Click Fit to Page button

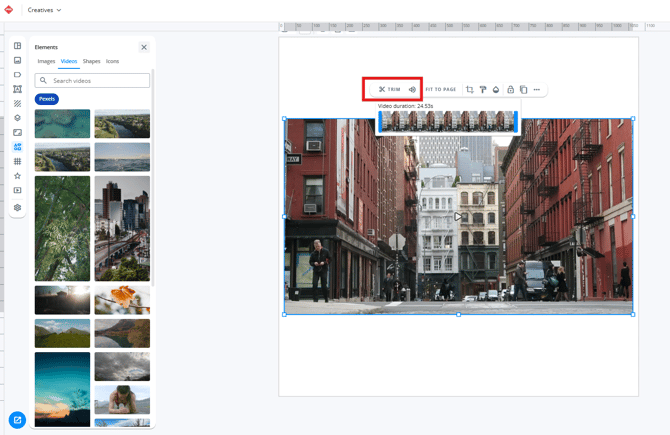[x=441, y=90]
